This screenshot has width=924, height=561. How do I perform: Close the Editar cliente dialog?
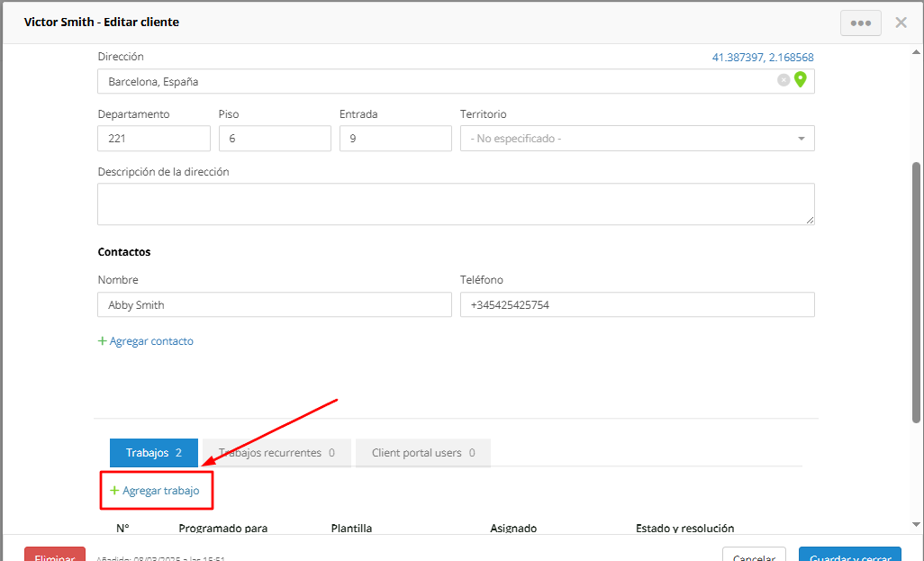[901, 23]
